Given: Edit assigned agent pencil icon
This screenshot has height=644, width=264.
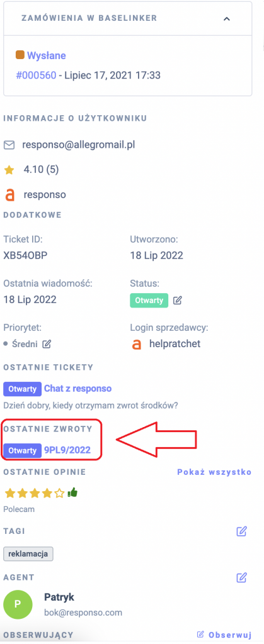Looking at the screenshot, I should click(x=242, y=577).
